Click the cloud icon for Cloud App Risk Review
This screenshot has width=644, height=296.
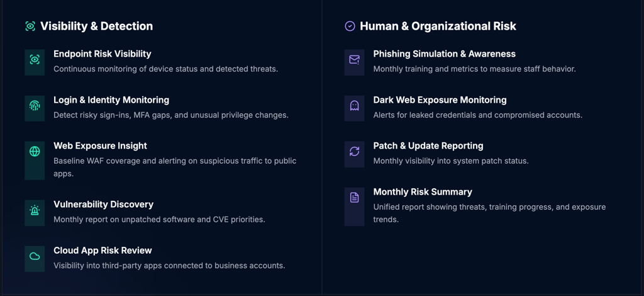point(35,256)
